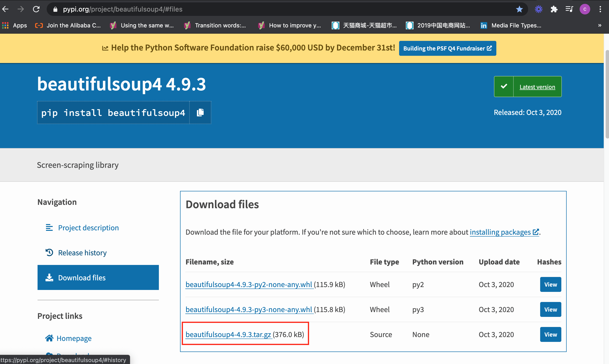Open the Extensions puzzle piece menu
Viewport: 609px width, 364px height.
554,9
